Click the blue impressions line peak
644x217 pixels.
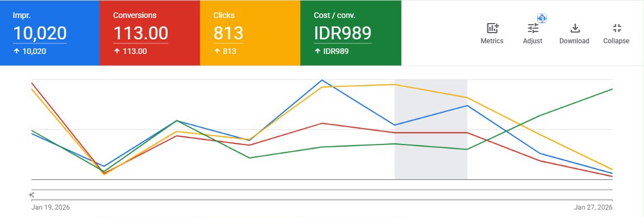(x=322, y=80)
